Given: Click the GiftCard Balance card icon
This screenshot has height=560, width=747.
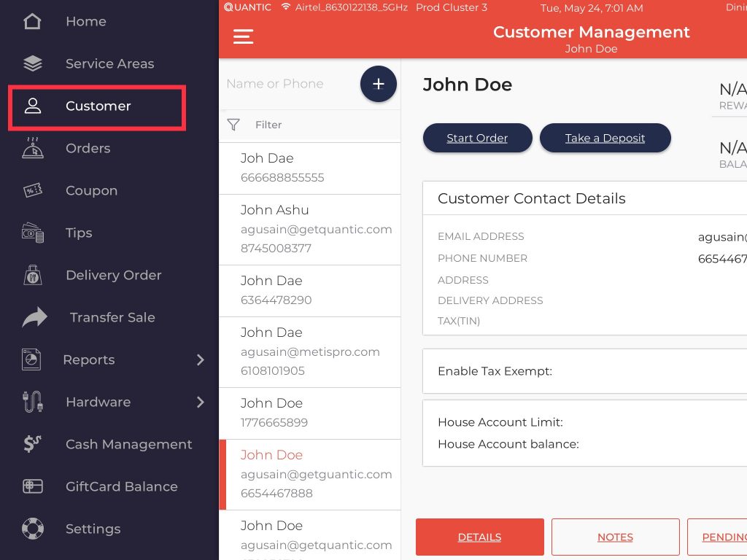Looking at the screenshot, I should (x=33, y=486).
